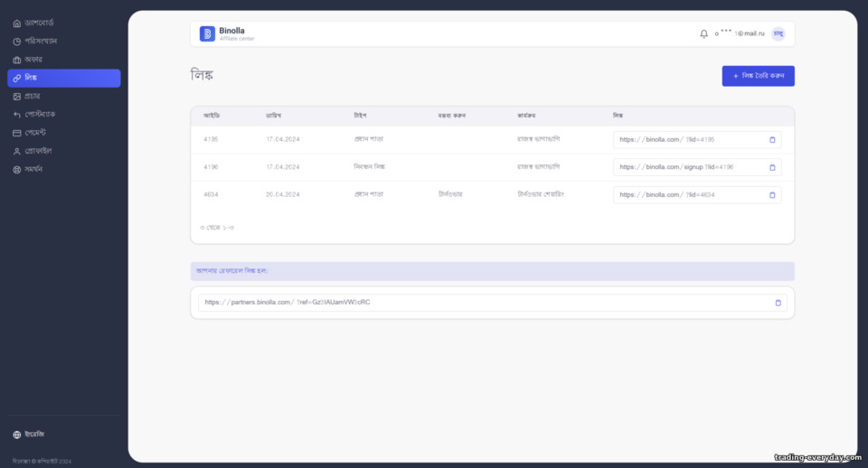The height and width of the screenshot is (468, 868).
Task: Select the active লিঙ্ক sidebar item
Action: point(64,78)
